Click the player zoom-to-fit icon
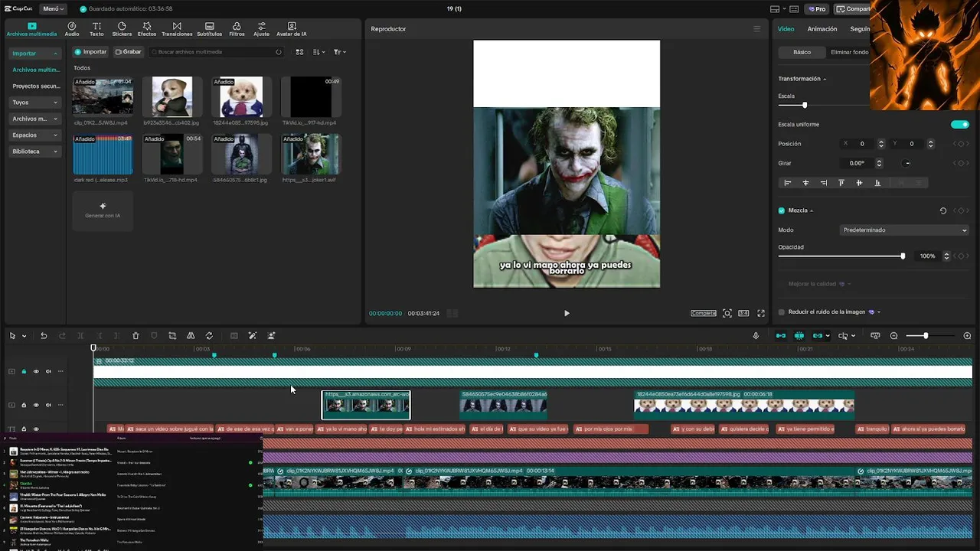The width and height of the screenshot is (980, 551). [727, 313]
